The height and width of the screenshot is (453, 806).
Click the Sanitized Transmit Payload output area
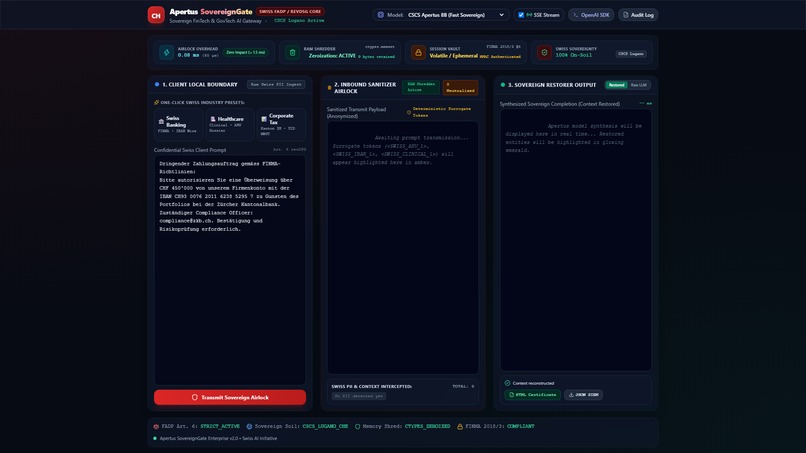pyautogui.click(x=403, y=247)
